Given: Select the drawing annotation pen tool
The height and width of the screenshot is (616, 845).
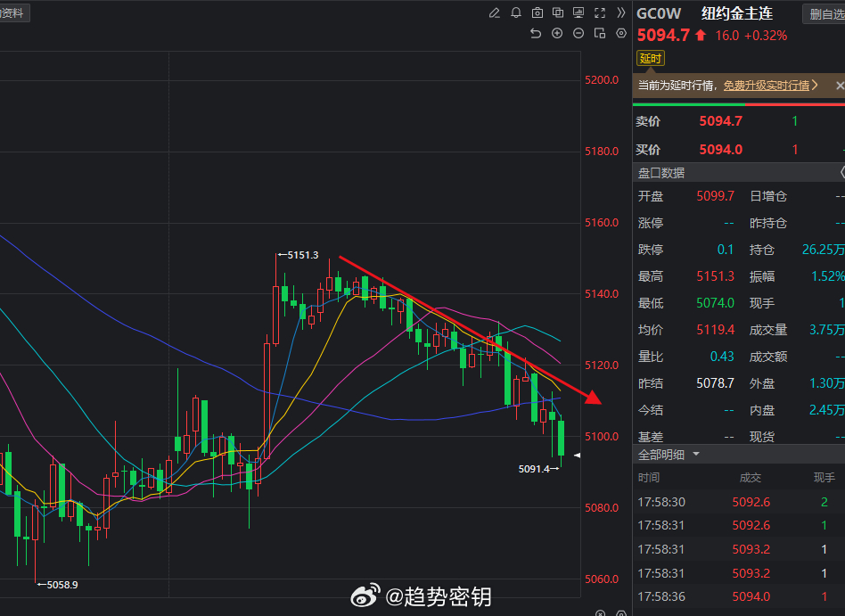Looking at the screenshot, I should point(495,12).
